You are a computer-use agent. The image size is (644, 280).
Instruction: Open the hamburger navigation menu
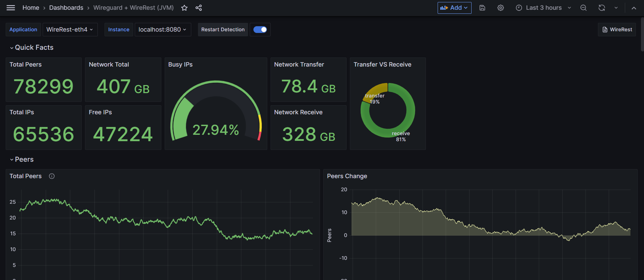(x=11, y=8)
